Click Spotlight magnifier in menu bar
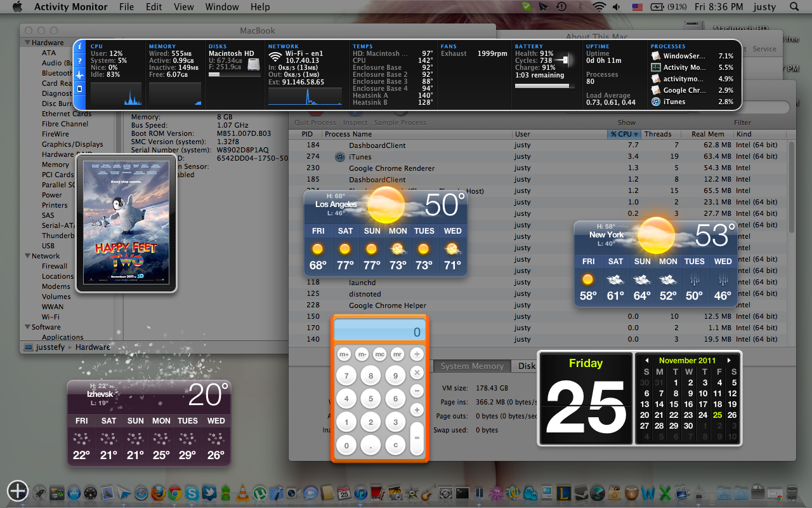 (x=794, y=7)
